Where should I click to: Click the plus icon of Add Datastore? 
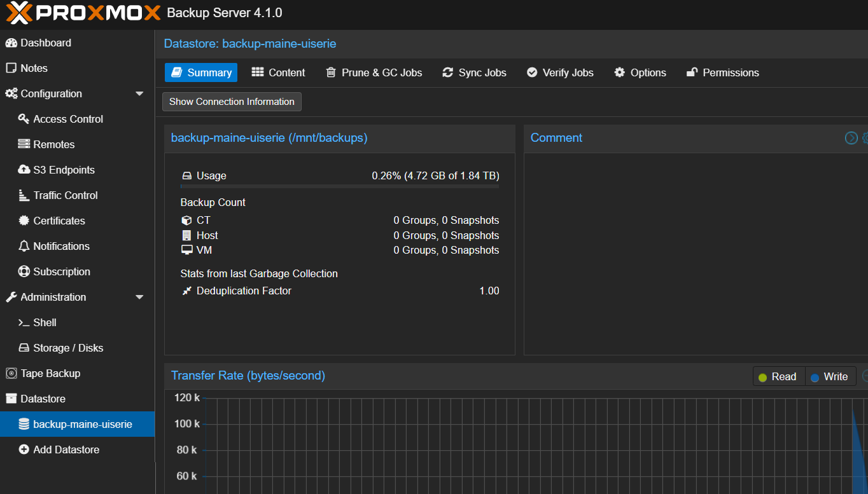point(24,449)
